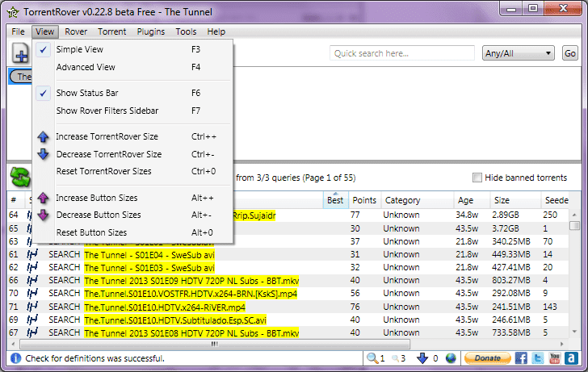Click the small faded magnifier icon next to 3
The width and height of the screenshot is (588, 372).
click(395, 358)
